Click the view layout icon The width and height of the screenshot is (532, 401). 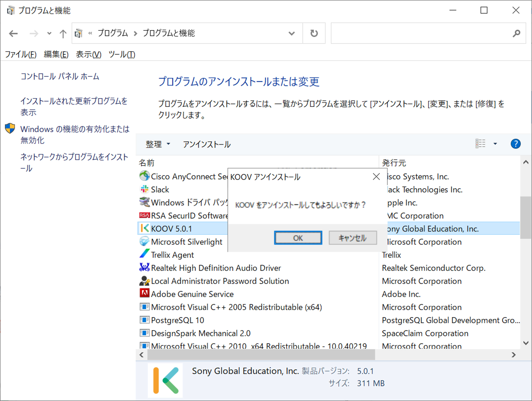click(x=480, y=144)
